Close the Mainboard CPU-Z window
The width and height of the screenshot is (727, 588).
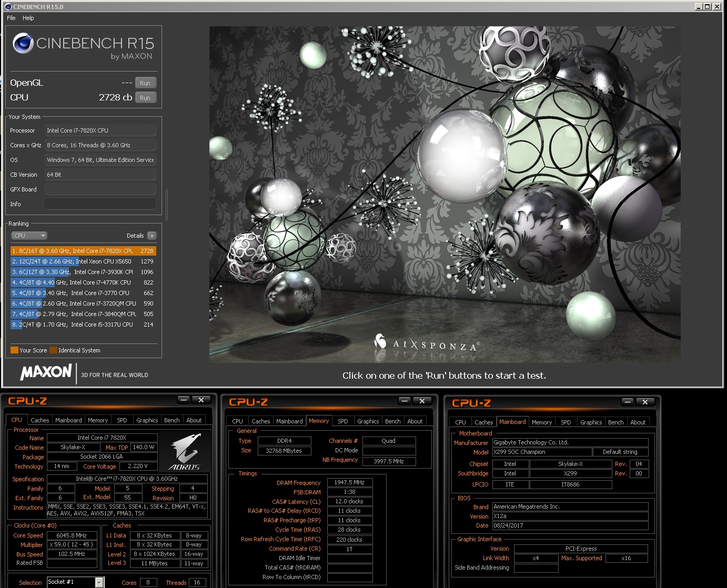coord(645,402)
